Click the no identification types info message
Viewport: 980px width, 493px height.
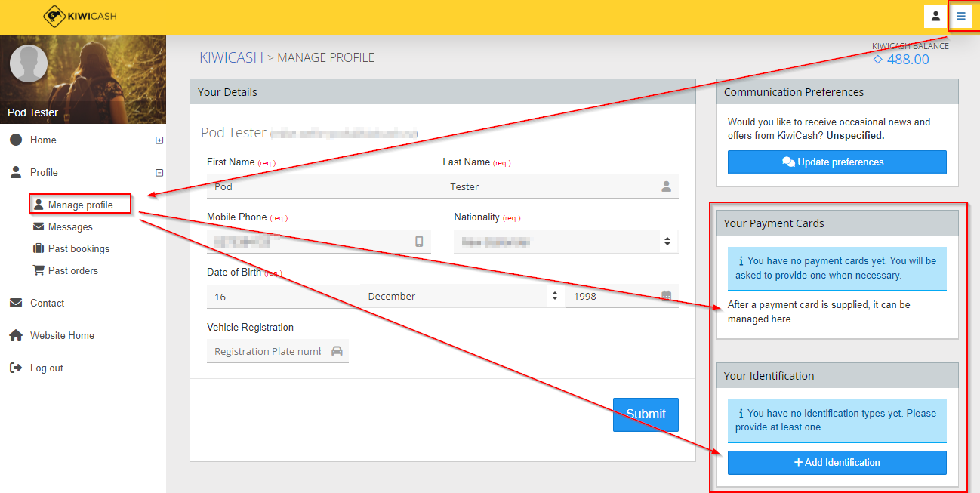(x=837, y=421)
